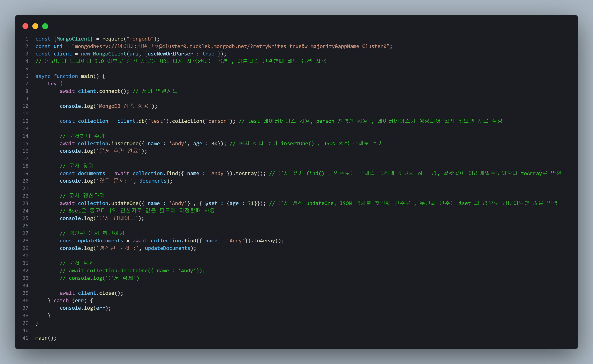Click 'const updateDocuments' on line 28
Screen dimensions: 593x364
(91, 240)
